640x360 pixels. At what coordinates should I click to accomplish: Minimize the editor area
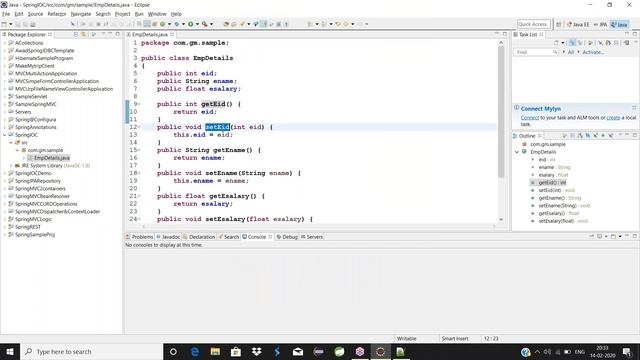tap(497, 34)
